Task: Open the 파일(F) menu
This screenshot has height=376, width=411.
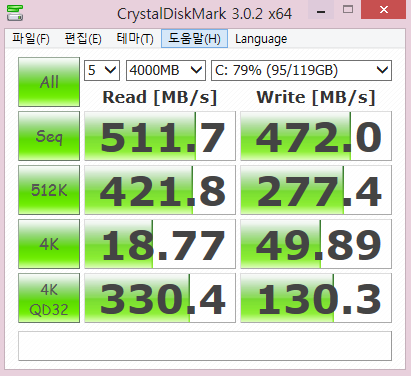Action: click(31, 39)
